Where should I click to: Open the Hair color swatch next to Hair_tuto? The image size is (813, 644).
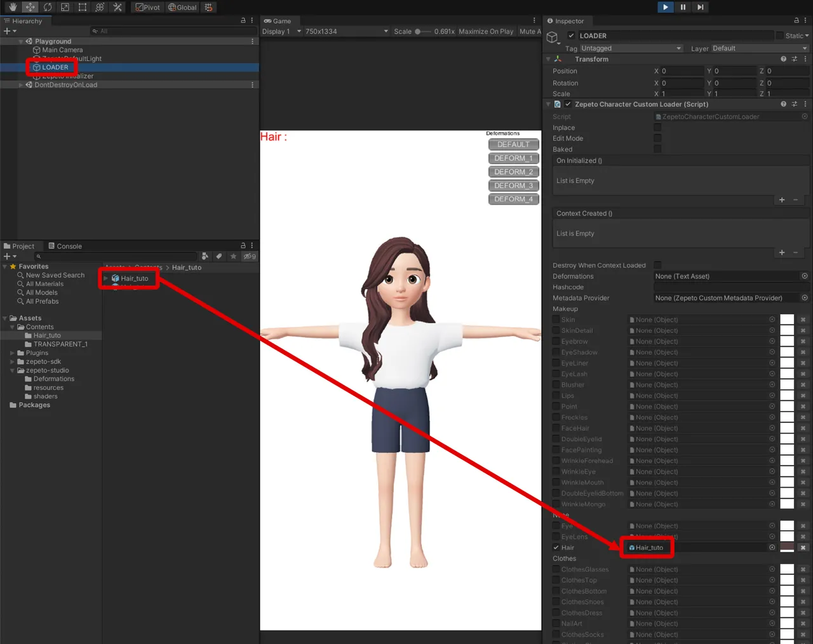[786, 547]
